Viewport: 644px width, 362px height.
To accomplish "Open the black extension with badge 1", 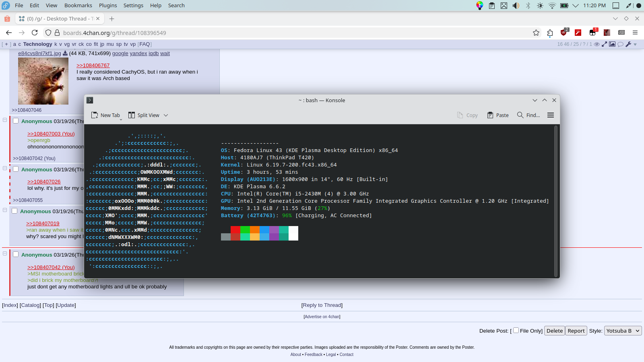I will point(593,33).
